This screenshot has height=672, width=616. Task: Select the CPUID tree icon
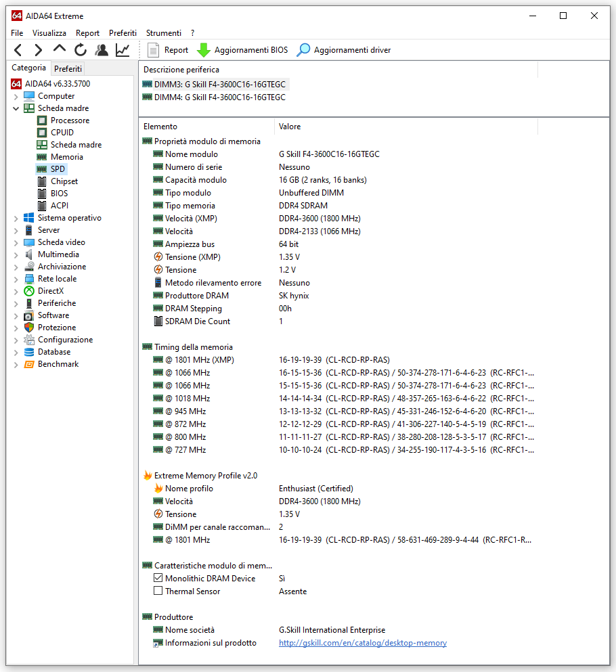[x=42, y=133]
